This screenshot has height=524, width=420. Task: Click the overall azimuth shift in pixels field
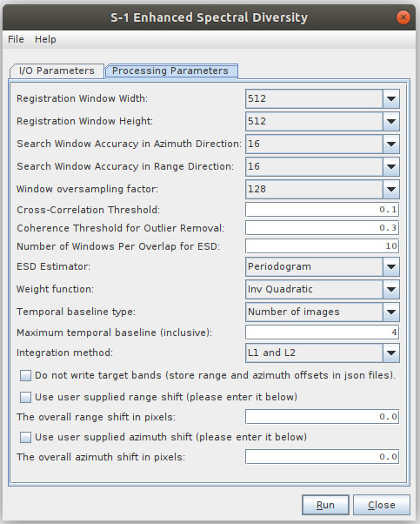point(323,457)
